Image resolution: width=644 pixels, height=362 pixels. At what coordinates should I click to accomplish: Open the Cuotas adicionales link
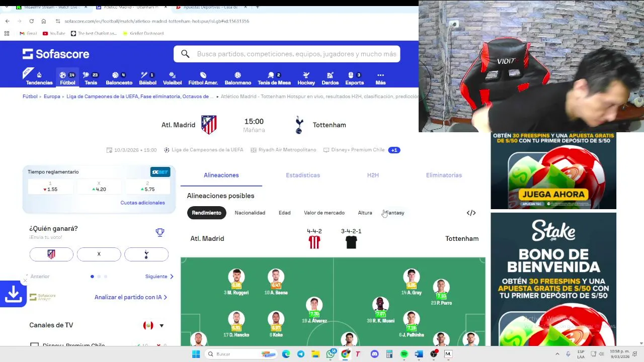tap(142, 203)
